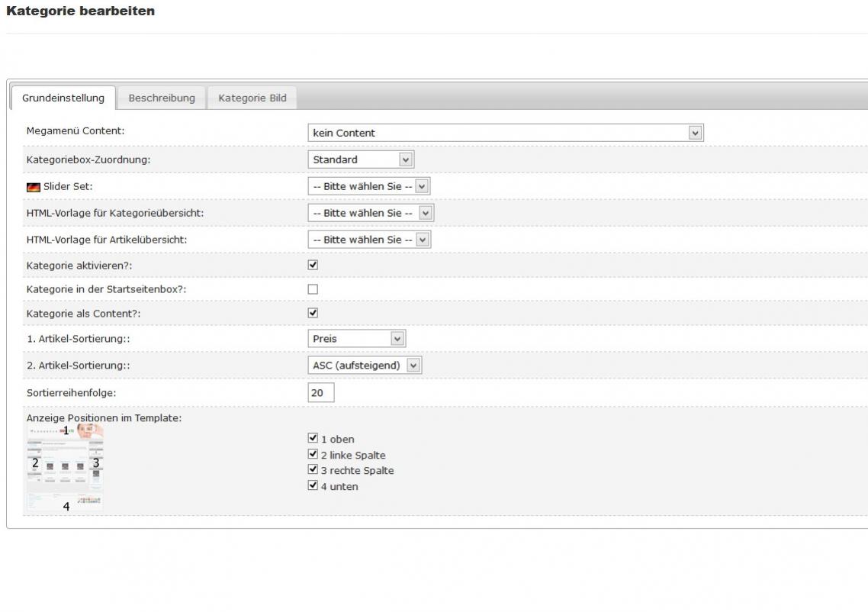Enable Kategorie in der Startseitenbox checkbox
The width and height of the screenshot is (868, 612).
click(313, 289)
